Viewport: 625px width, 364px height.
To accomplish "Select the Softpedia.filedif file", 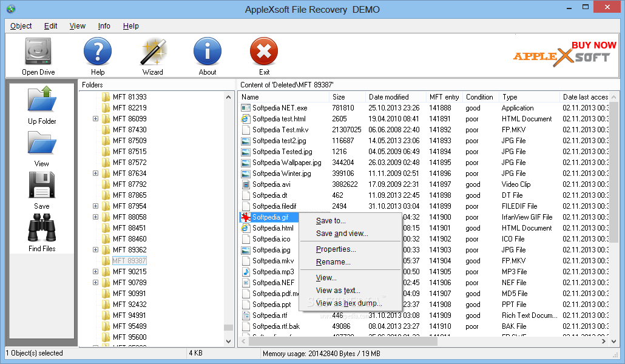I will [274, 206].
